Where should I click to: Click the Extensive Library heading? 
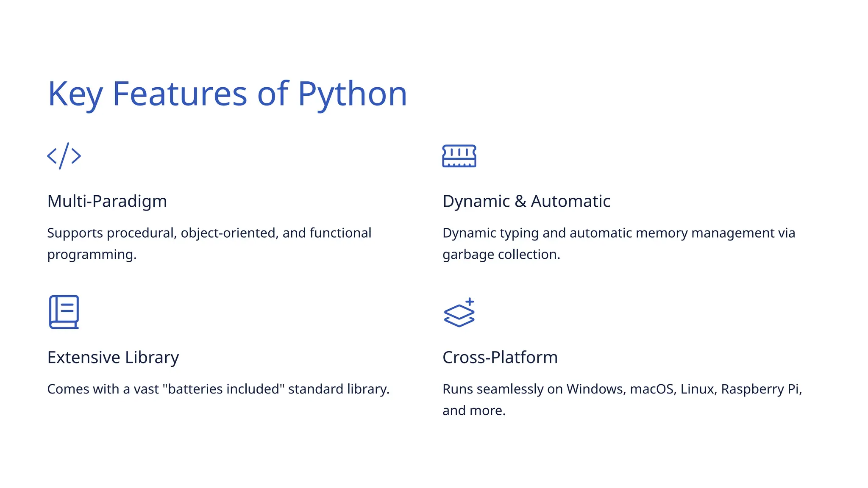113,358
